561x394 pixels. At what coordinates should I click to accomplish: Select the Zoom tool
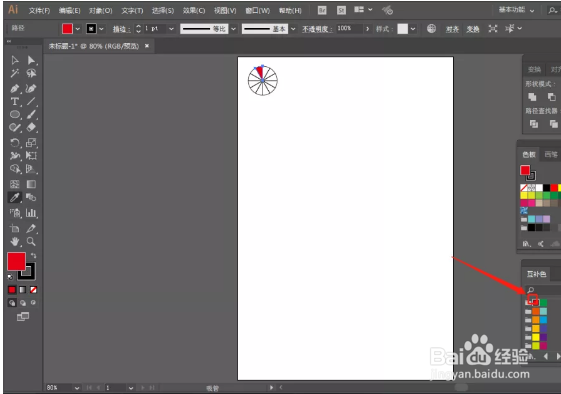click(31, 242)
